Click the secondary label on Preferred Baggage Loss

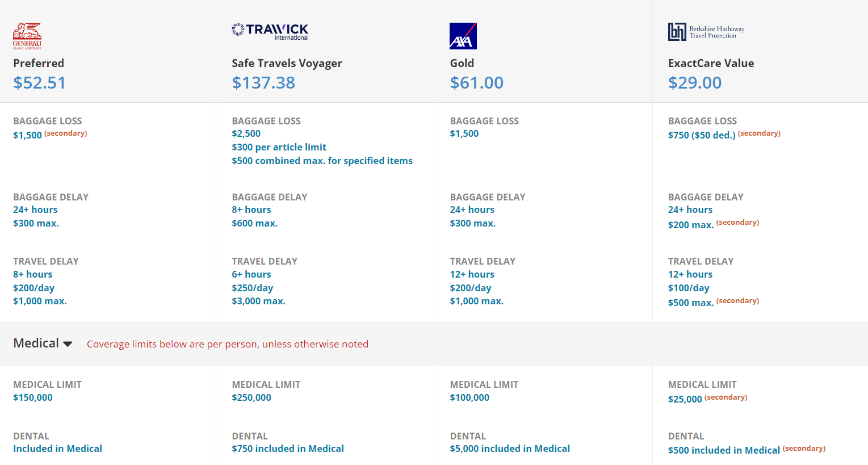(66, 133)
